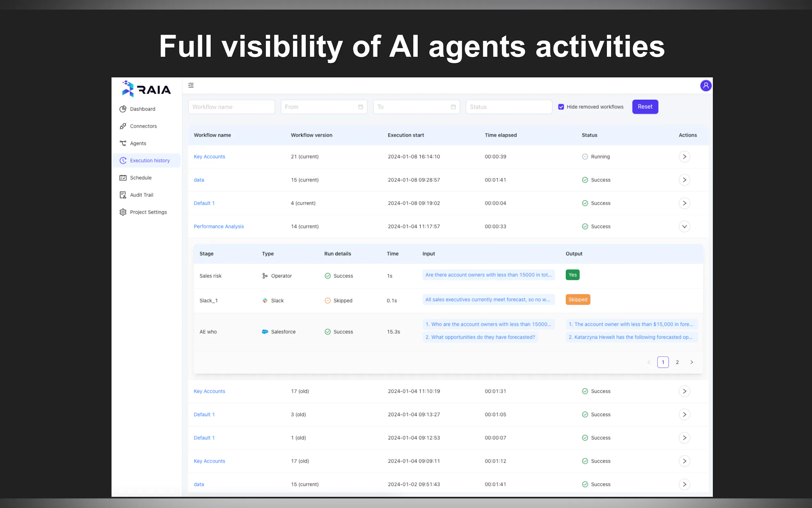This screenshot has width=812, height=508.
Task: Open the Status filter dropdown
Action: click(509, 107)
